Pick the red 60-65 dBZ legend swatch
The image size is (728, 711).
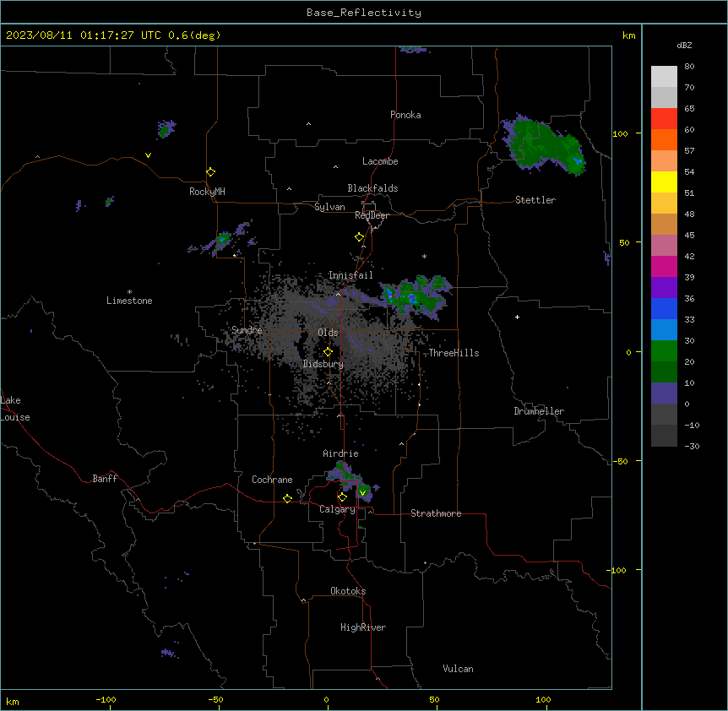(x=664, y=118)
